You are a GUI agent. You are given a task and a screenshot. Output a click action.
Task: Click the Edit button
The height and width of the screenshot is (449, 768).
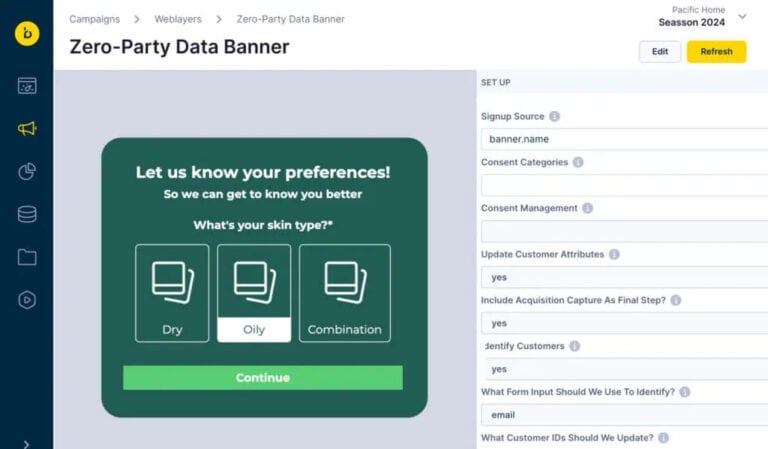660,51
